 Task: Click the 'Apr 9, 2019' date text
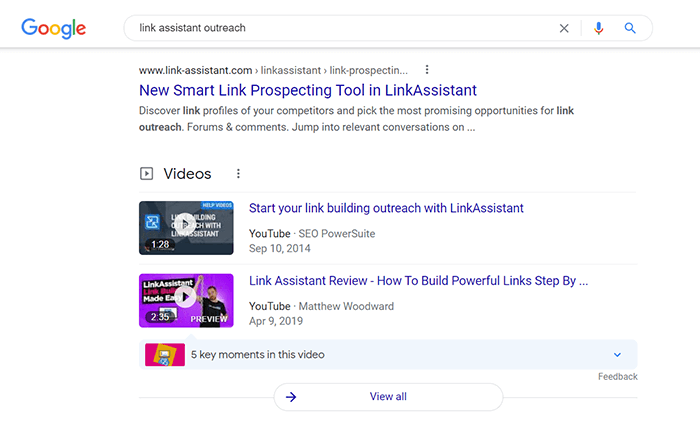pyautogui.click(x=276, y=321)
